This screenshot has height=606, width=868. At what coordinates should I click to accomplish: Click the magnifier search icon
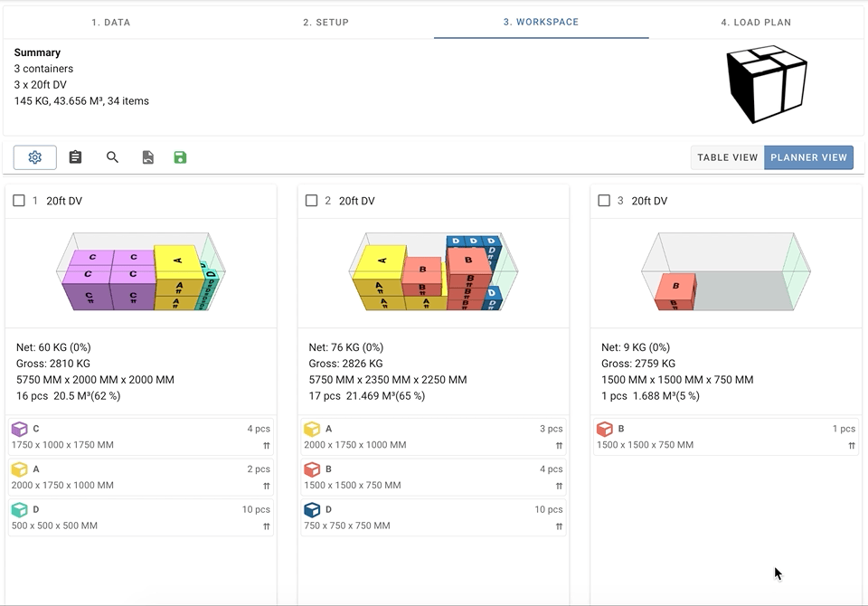point(113,157)
